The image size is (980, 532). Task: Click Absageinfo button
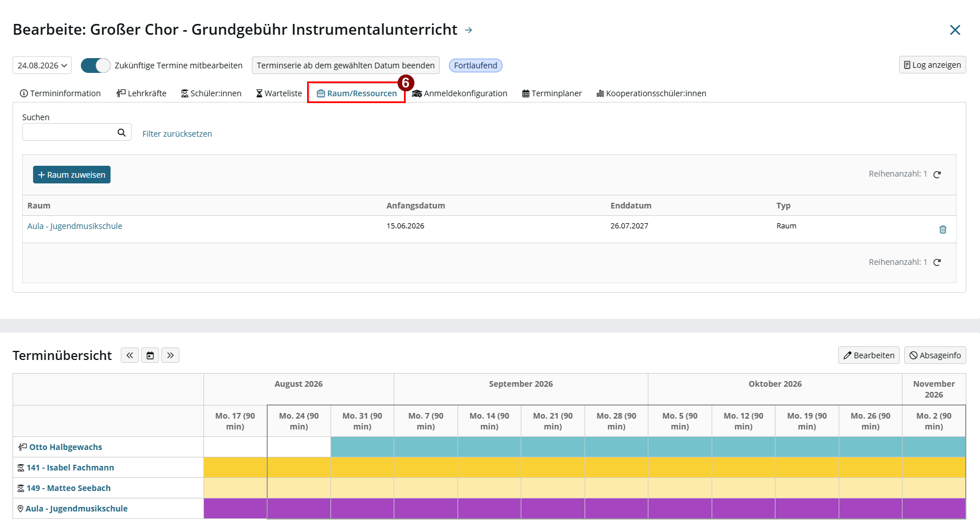pyautogui.click(x=935, y=355)
